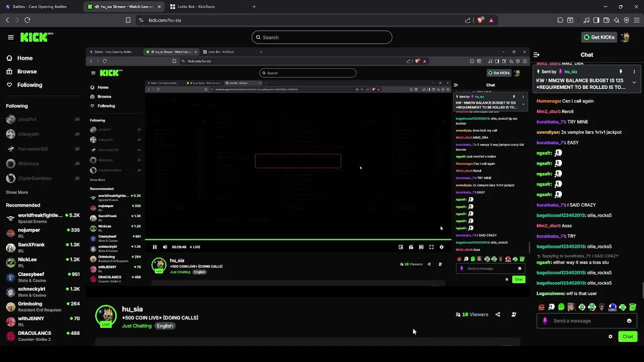Open worldfreakfightle recommended channel
644x362 pixels.
[x=43, y=218]
